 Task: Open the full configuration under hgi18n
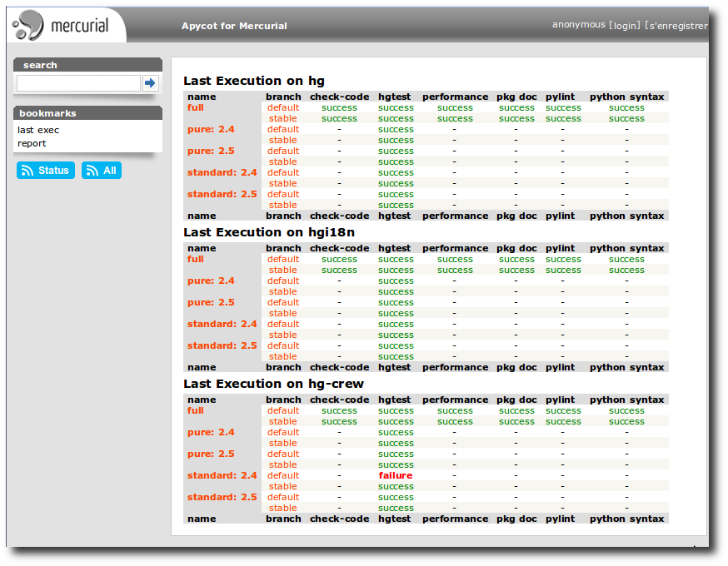point(196,259)
